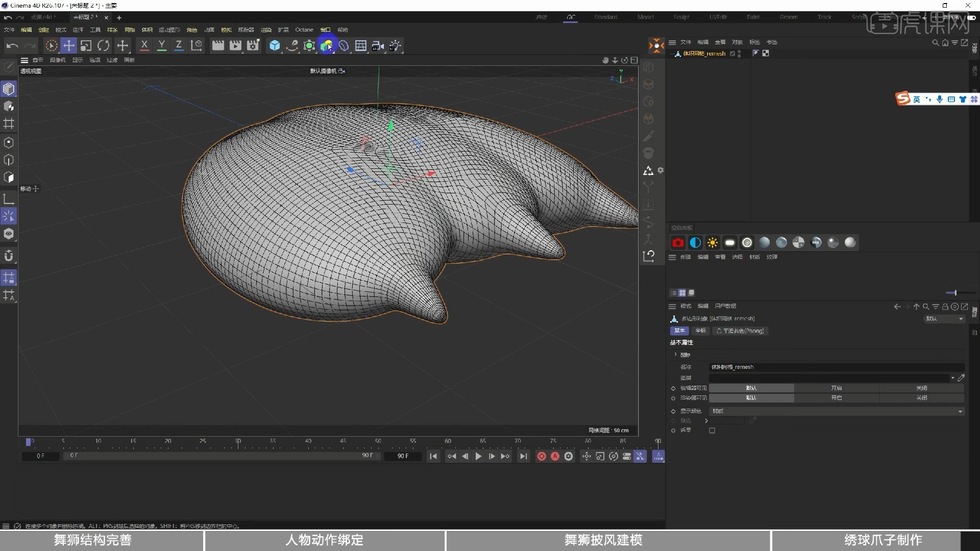Viewport: 980px width, 551px height.
Task: Lock the attribute manager with lock icon
Action: pyautogui.click(x=945, y=307)
